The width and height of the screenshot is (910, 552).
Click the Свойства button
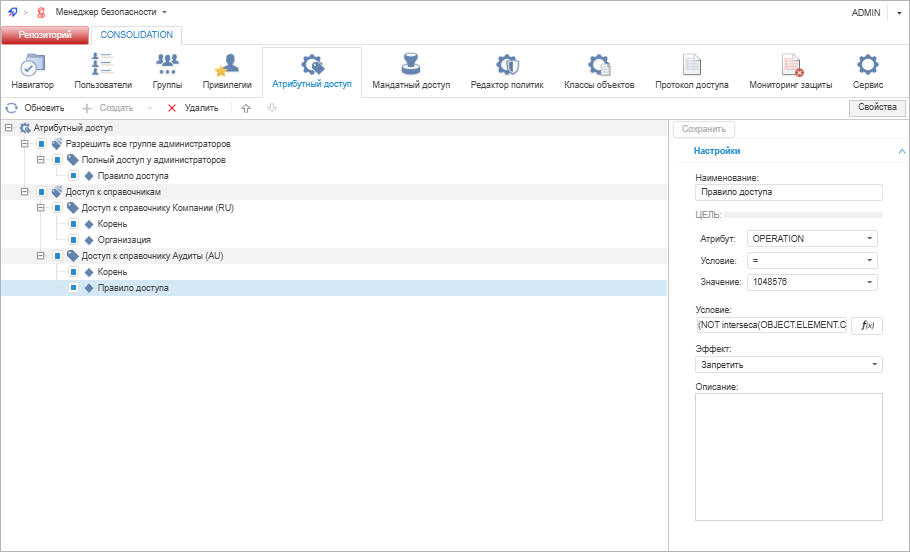click(876, 108)
